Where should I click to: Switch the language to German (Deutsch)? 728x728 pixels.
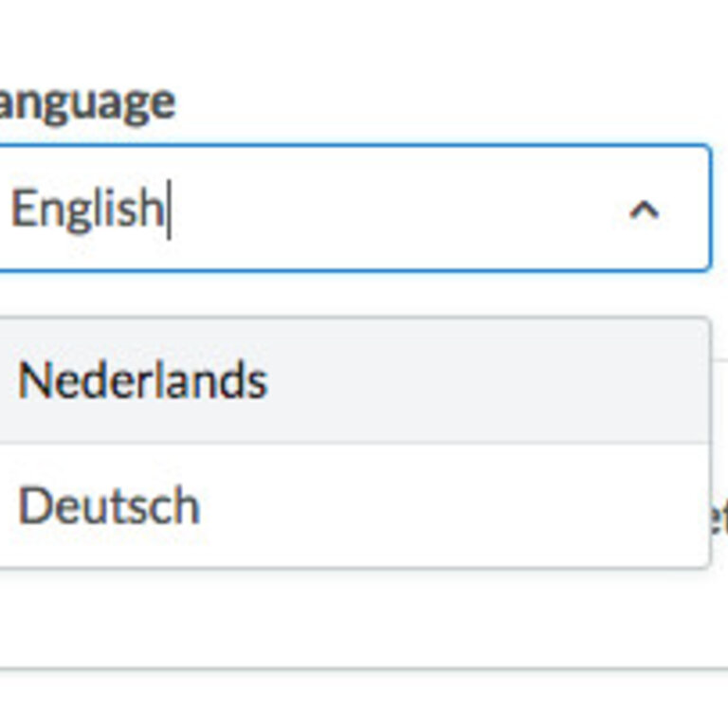click(x=109, y=506)
